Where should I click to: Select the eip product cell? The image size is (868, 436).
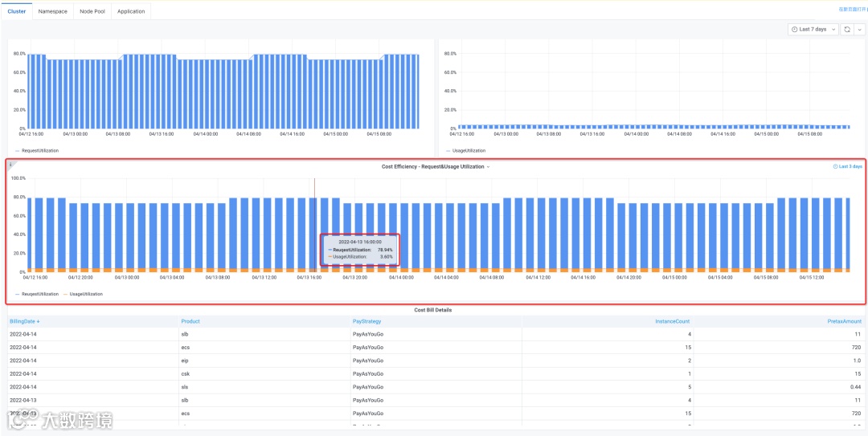264,361
